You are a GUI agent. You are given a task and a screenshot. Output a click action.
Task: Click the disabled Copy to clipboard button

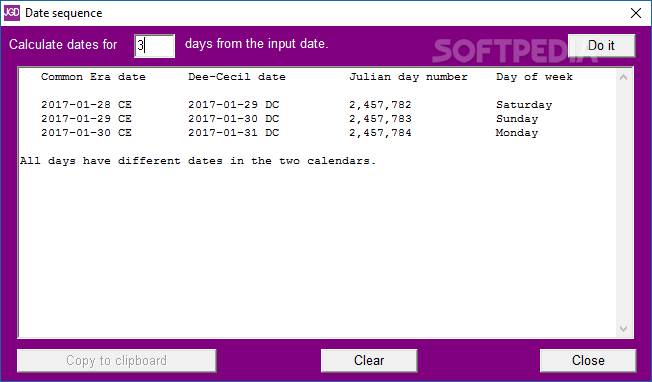point(116,360)
